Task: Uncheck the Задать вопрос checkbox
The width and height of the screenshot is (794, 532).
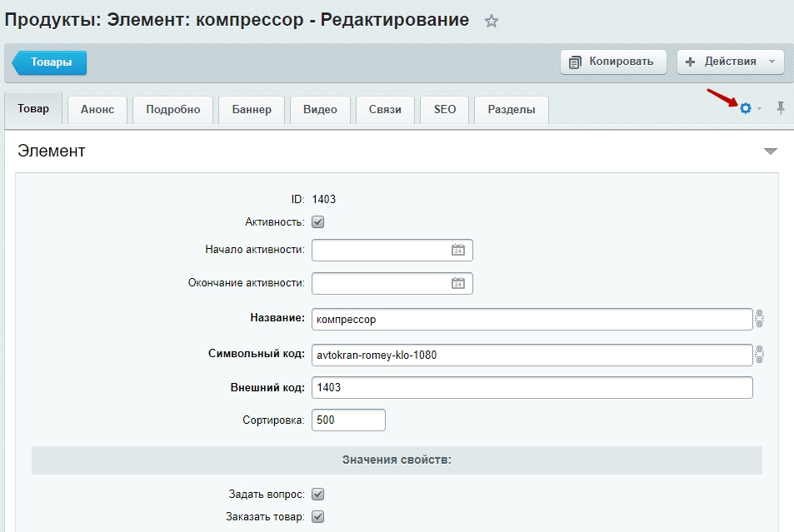Action: tap(318, 494)
